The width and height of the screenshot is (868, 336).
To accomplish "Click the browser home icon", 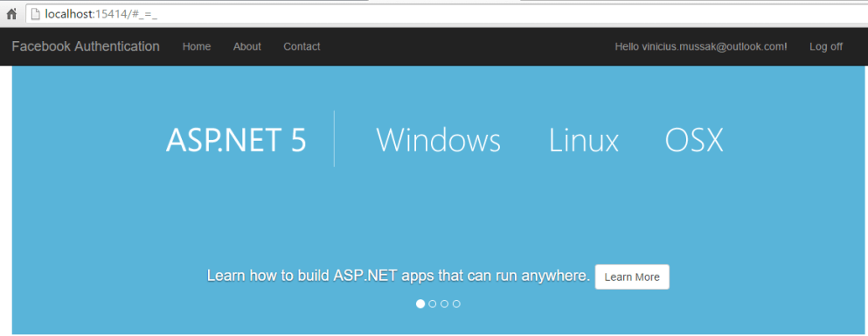I will (x=11, y=14).
